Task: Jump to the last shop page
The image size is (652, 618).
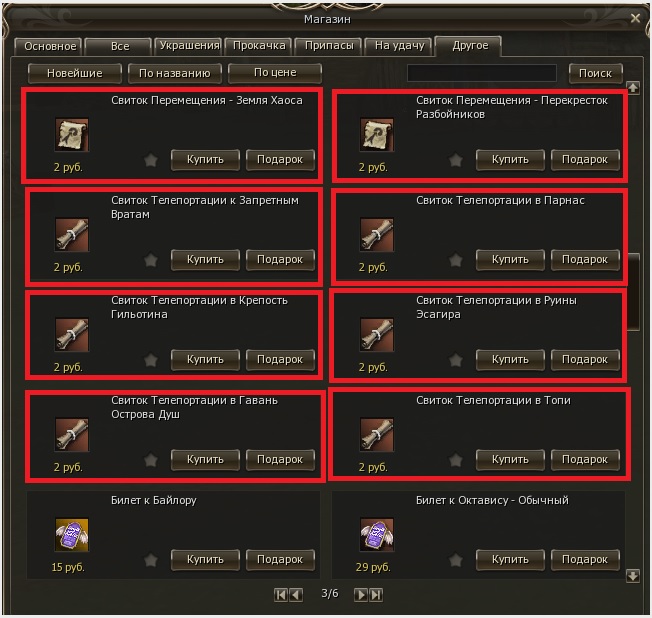Action: click(x=376, y=595)
